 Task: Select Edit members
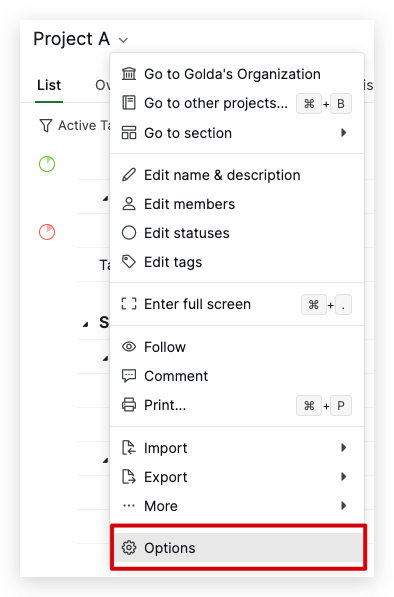click(x=237, y=204)
